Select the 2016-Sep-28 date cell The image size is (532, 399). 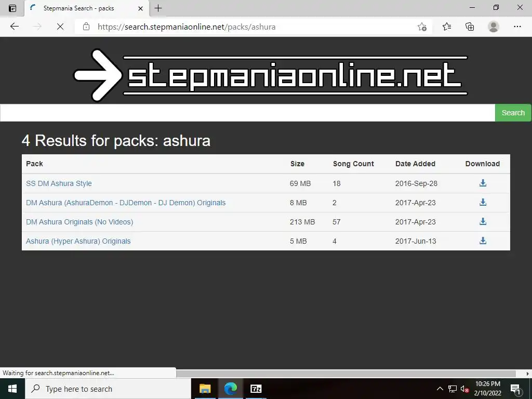(x=416, y=183)
